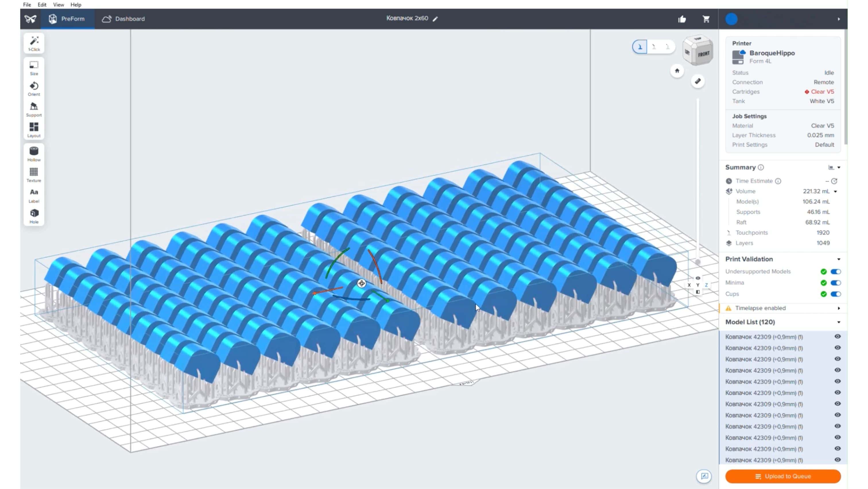The height and width of the screenshot is (489, 868).
Task: Select the Label tool
Action: [34, 195]
